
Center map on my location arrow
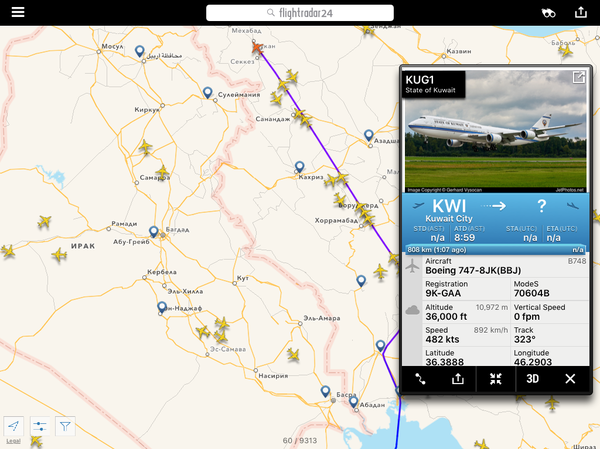[13, 426]
